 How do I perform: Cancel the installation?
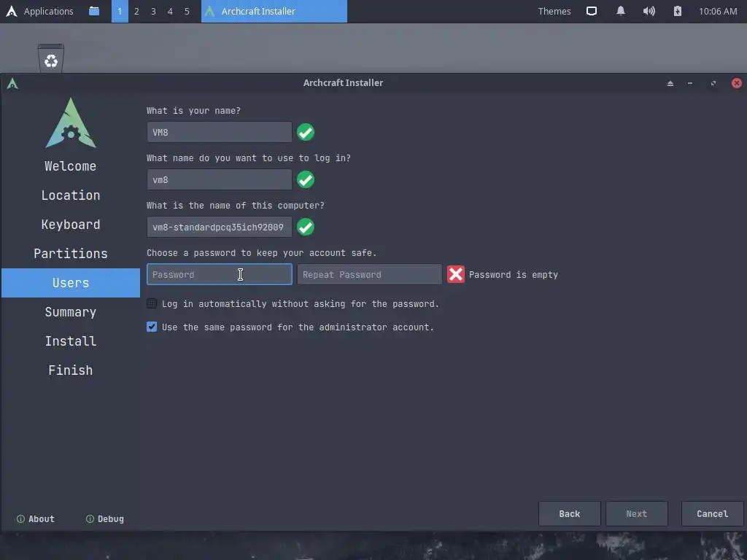712,514
